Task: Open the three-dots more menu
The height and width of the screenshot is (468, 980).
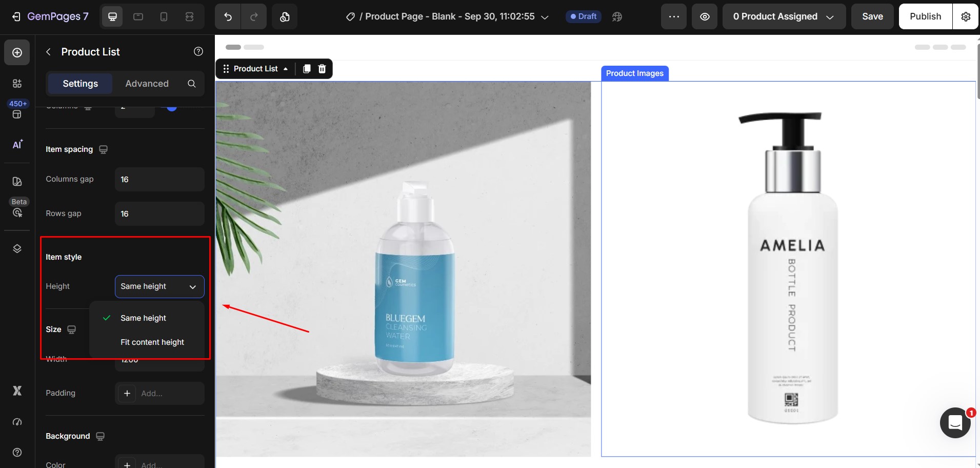Action: click(x=674, y=17)
